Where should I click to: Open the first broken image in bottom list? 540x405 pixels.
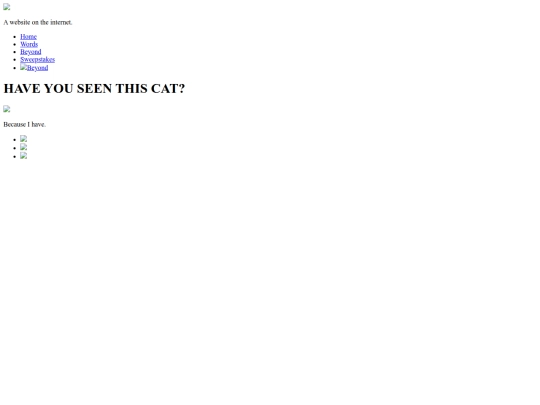(x=23, y=138)
